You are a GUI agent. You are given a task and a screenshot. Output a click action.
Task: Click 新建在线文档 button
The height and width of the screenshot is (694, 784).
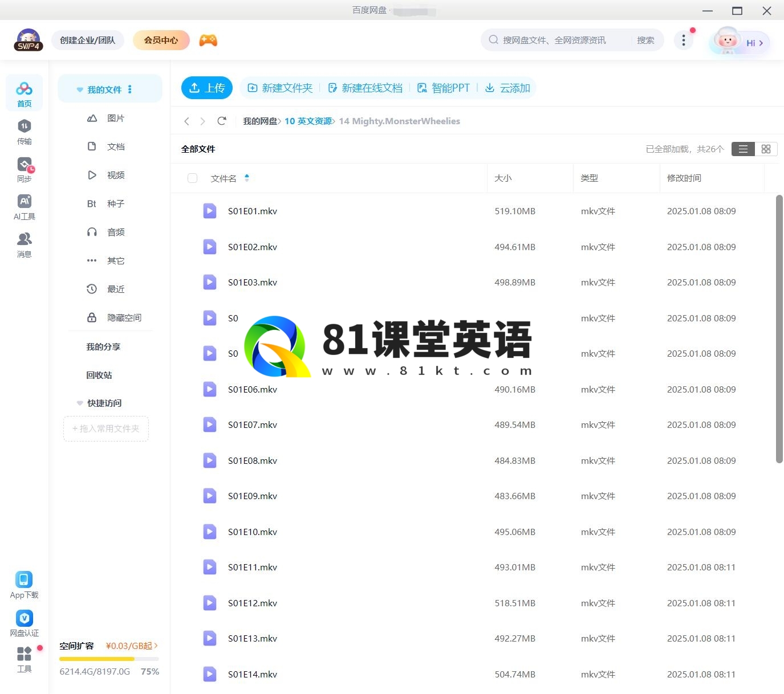[x=365, y=88]
